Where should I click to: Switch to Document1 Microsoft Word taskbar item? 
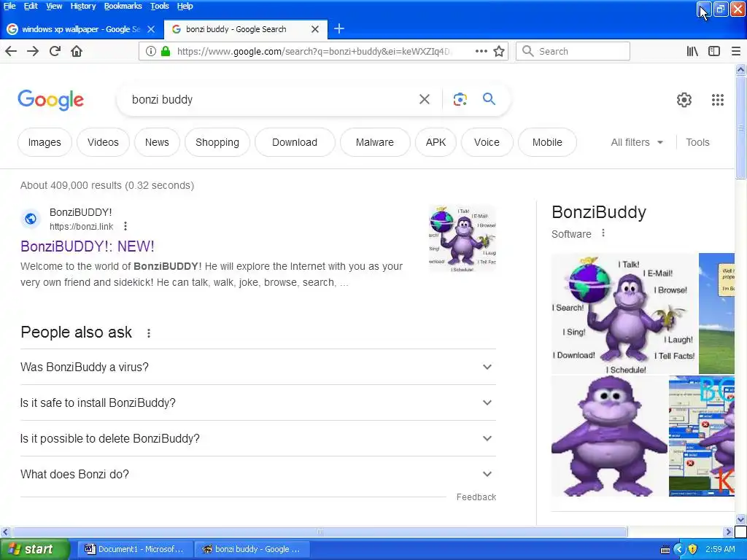(x=136, y=549)
